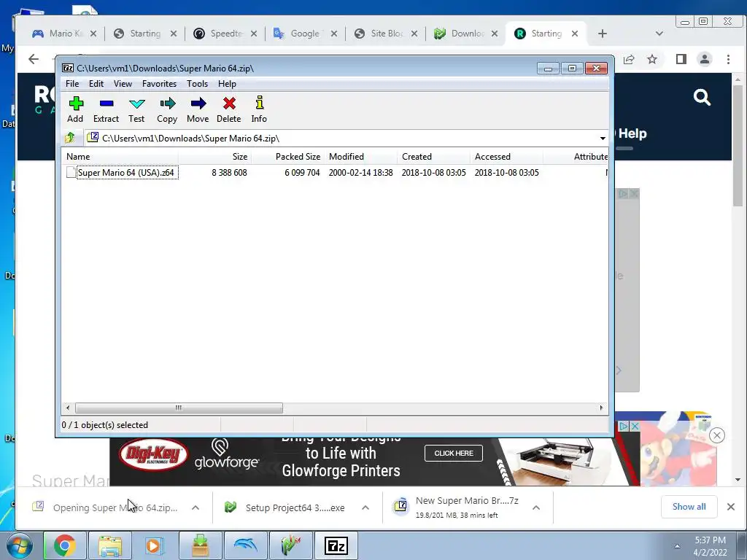This screenshot has width=747, height=560.
Task: Show hidden system tray icons
Action: (677, 545)
